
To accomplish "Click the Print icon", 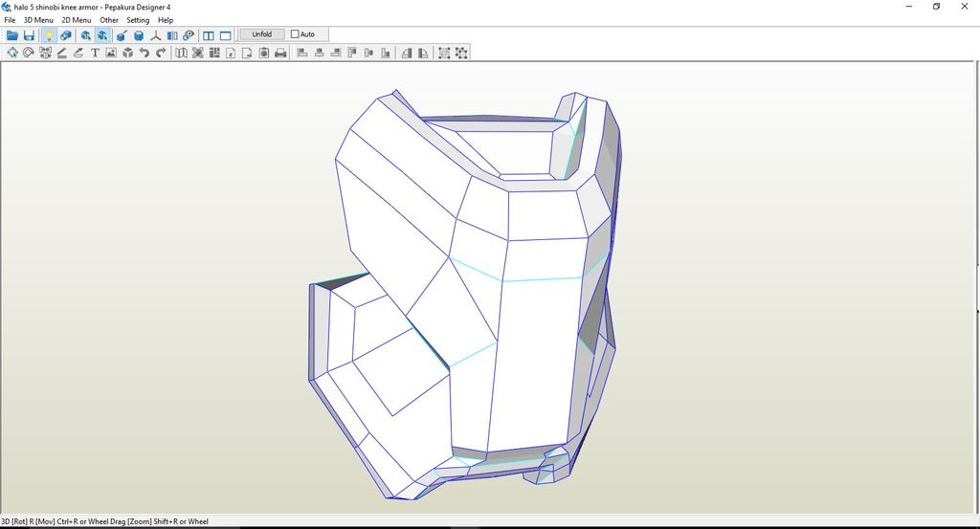I will click(x=280, y=53).
